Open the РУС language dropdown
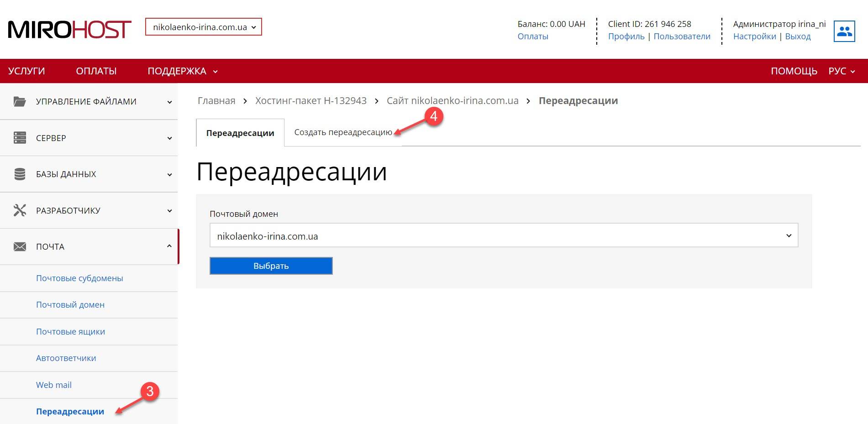Screen dimensions: 868x424 pos(842,71)
